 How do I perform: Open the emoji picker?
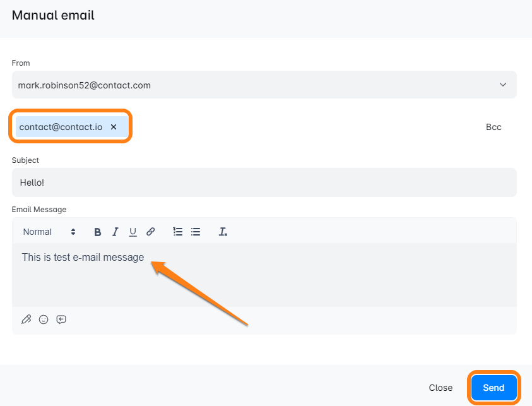44,319
